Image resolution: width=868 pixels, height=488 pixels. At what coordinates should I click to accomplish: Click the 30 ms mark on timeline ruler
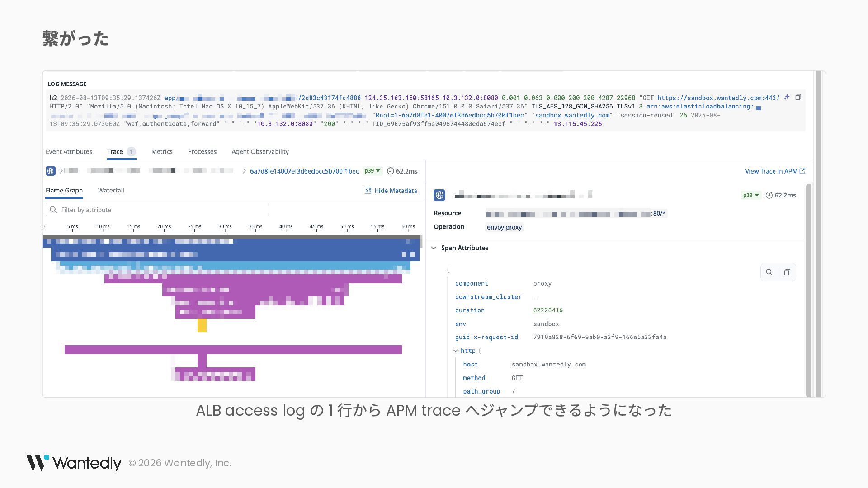225,226
